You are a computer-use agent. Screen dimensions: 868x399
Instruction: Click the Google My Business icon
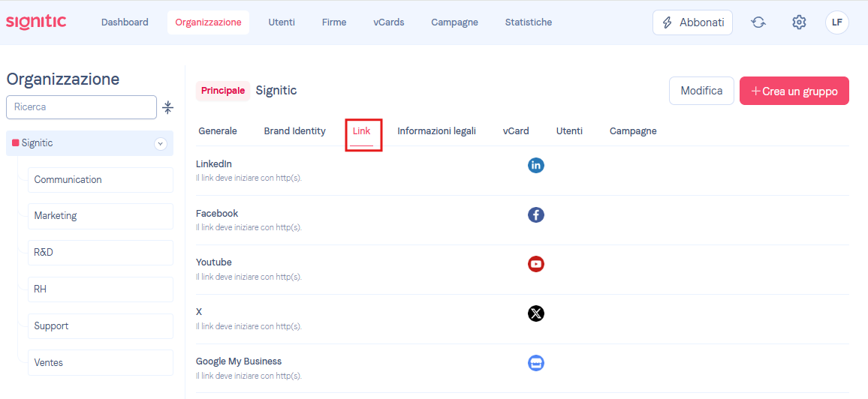pos(536,363)
